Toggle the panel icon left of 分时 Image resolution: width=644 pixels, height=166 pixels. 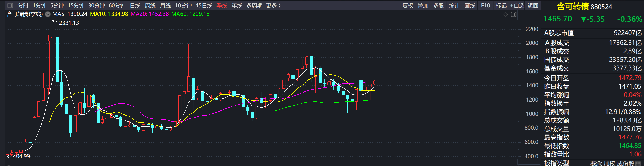(10, 5)
